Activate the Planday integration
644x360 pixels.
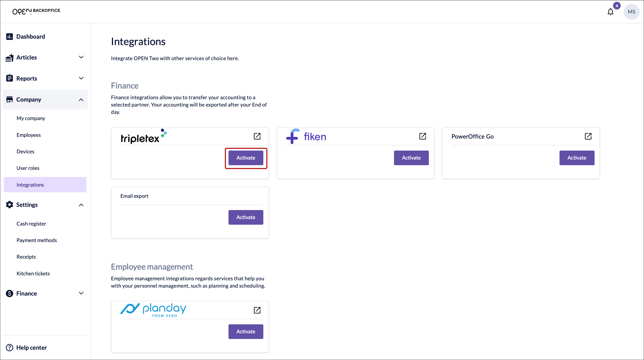(245, 331)
